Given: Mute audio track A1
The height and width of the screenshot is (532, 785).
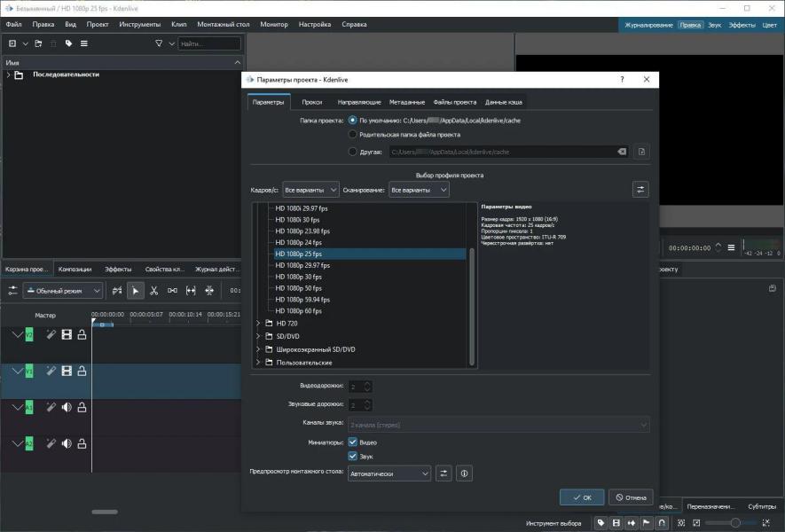Looking at the screenshot, I should tap(67, 407).
